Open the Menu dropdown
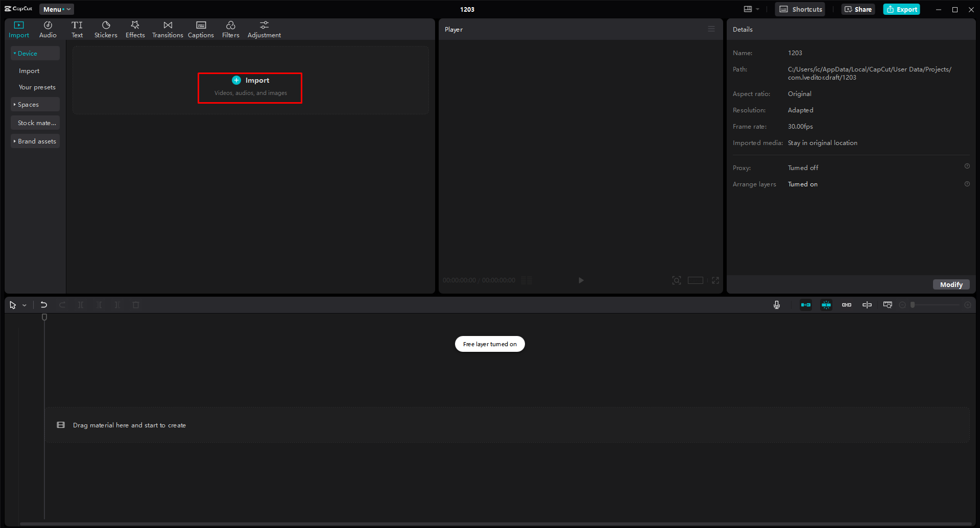The width and height of the screenshot is (980, 528). pyautogui.click(x=57, y=9)
